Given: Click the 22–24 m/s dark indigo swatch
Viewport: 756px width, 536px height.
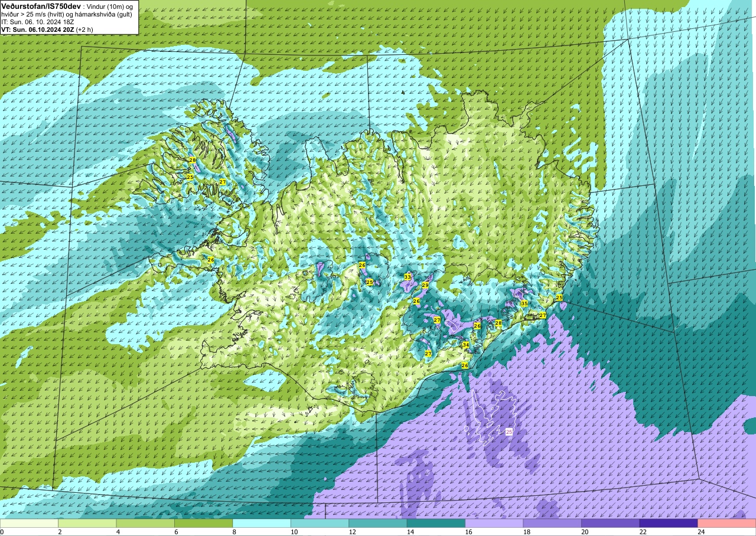Looking at the screenshot, I should [669, 523].
